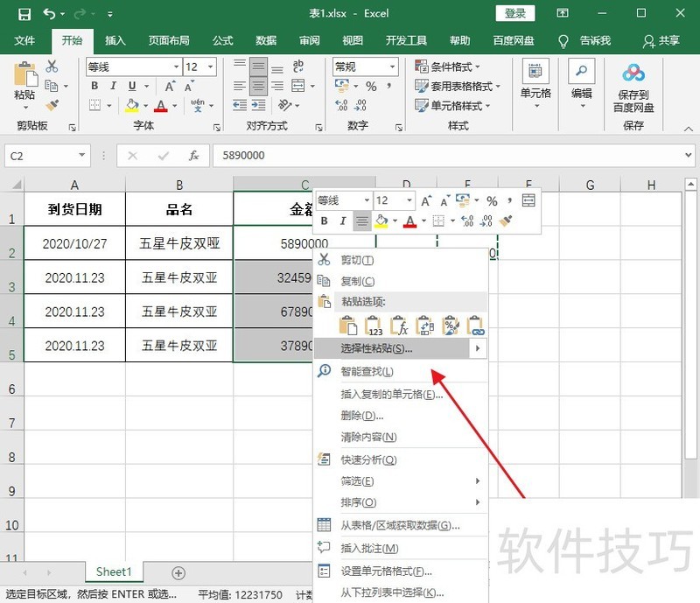Select 设置单元格格式 in context menu
Screen dimensions: 700x603
[x=401, y=571]
